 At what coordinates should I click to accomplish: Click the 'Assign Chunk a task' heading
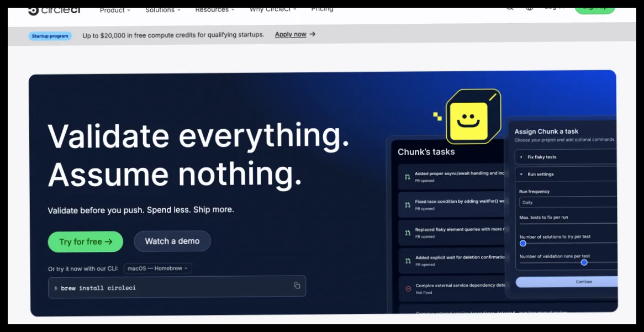coord(546,131)
